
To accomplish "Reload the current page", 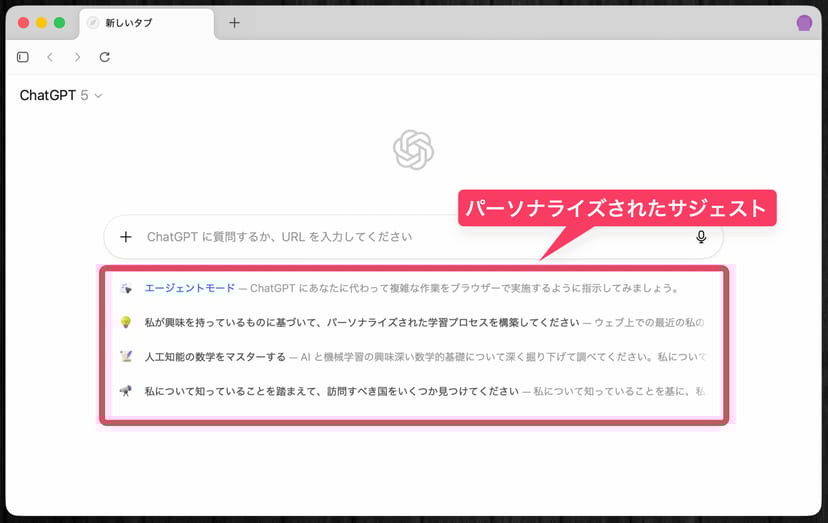I will tap(105, 57).
